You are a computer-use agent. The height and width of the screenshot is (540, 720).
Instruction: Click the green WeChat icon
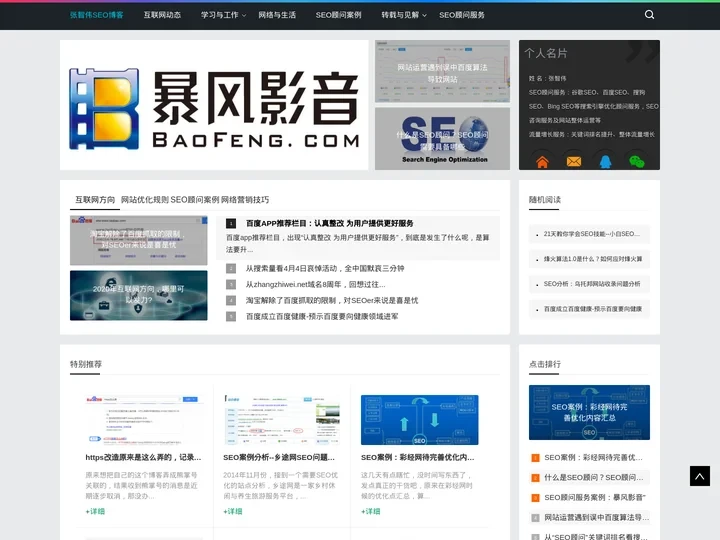click(636, 161)
